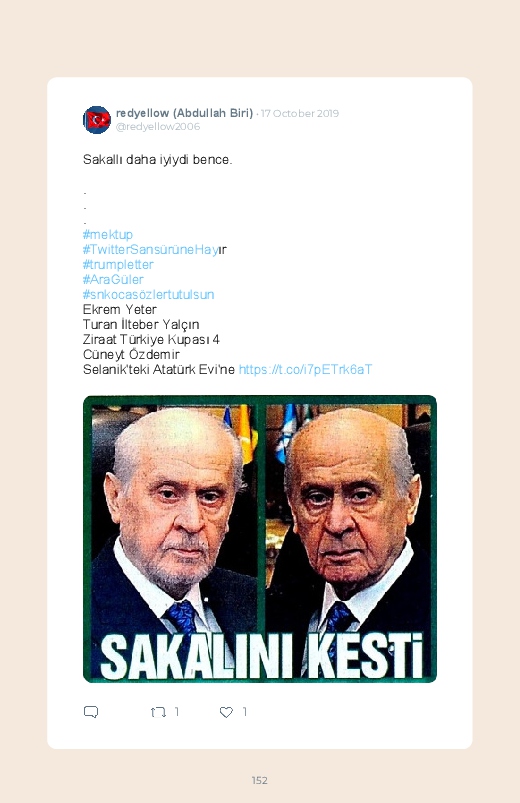Screen dimensions: 520x803
Task: Click the @redyellow2006 handle
Action: pos(158,126)
